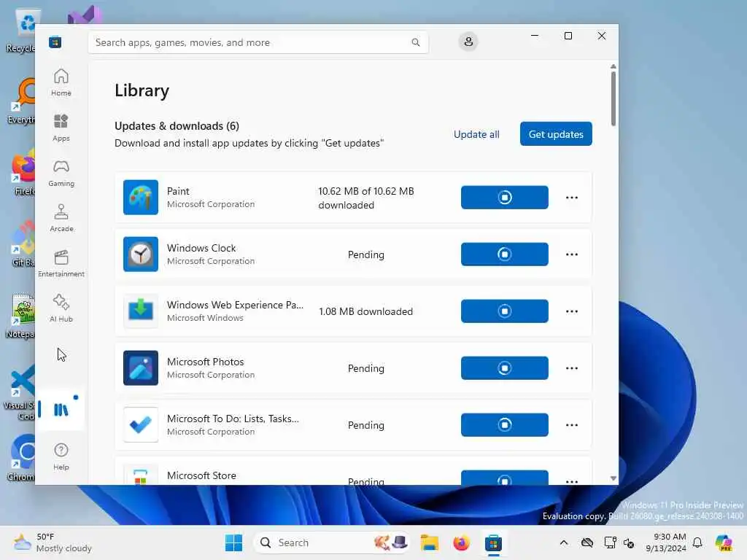The height and width of the screenshot is (560, 747).
Task: Open Firefox from the taskbar
Action: [461, 542]
